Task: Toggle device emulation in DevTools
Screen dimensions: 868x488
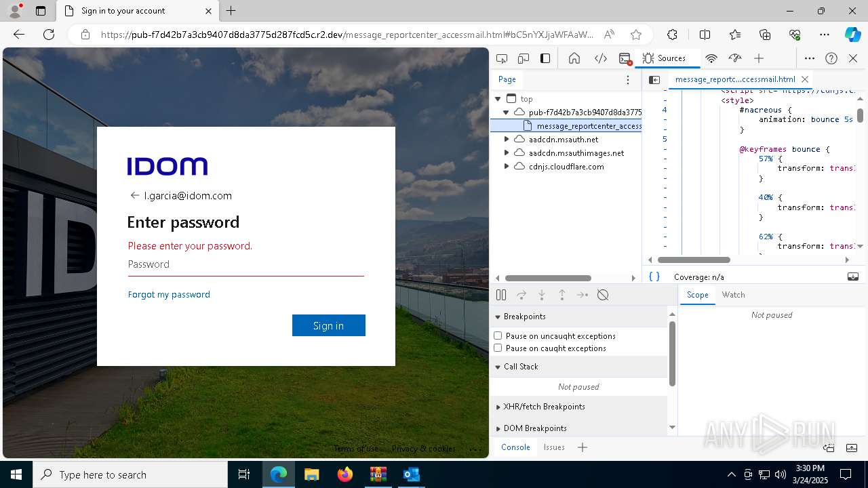Action: [524, 58]
